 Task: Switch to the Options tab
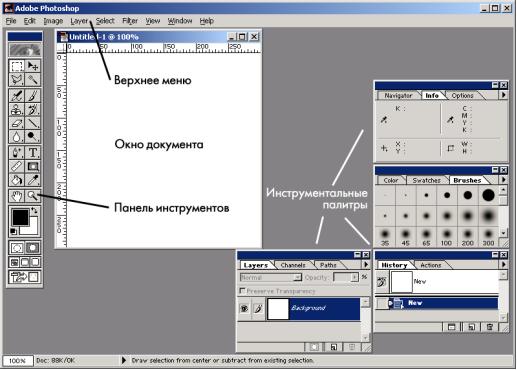(462, 96)
